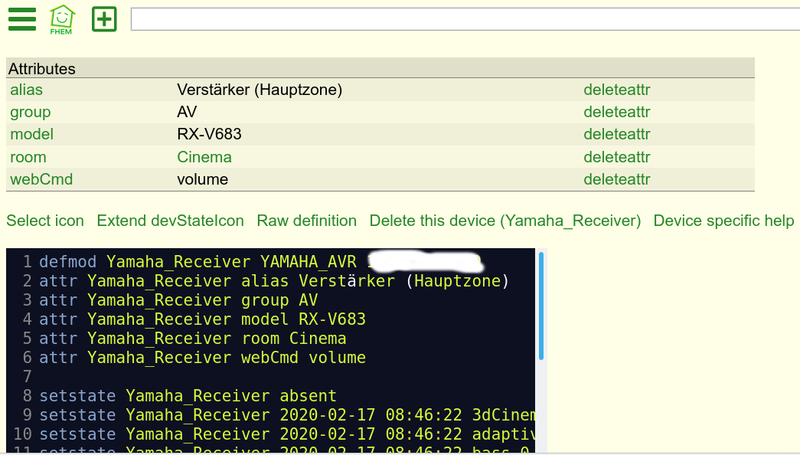Click the raw definition editor scrollbar
Screen dimensions: 800x455
[541, 306]
